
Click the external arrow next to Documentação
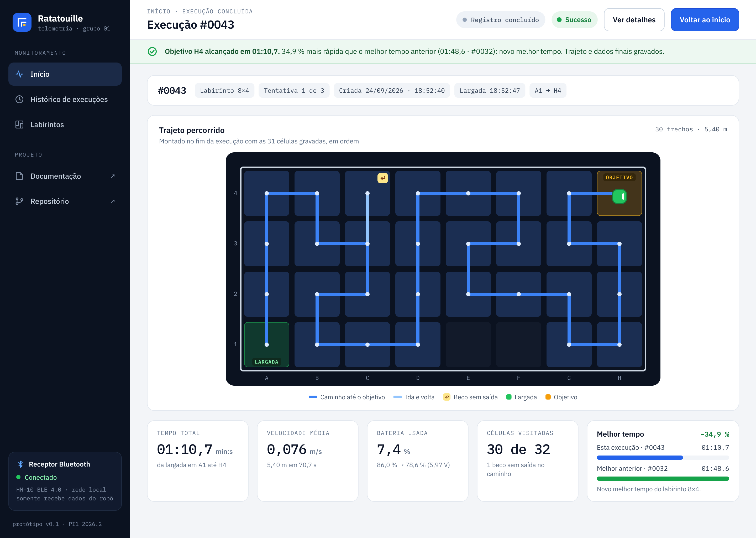113,176
